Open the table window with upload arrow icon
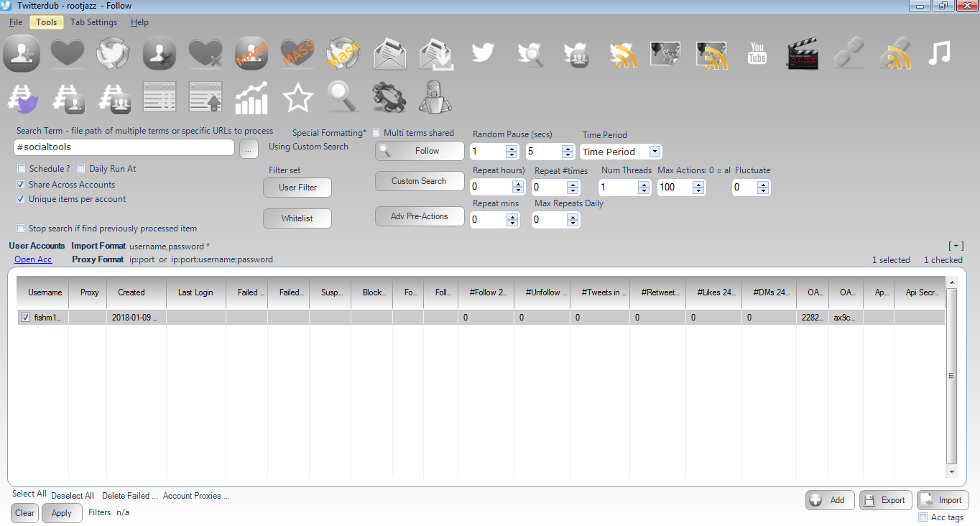 (205, 97)
